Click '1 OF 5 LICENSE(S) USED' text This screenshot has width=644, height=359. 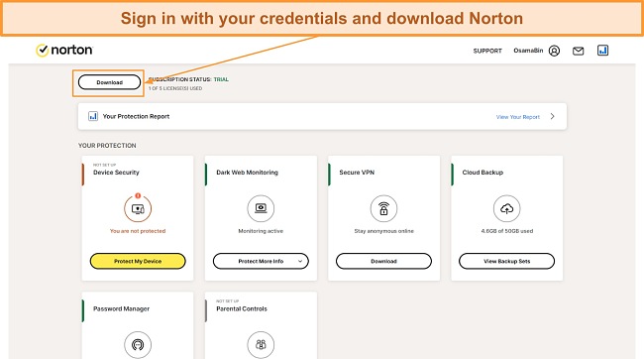175,88
